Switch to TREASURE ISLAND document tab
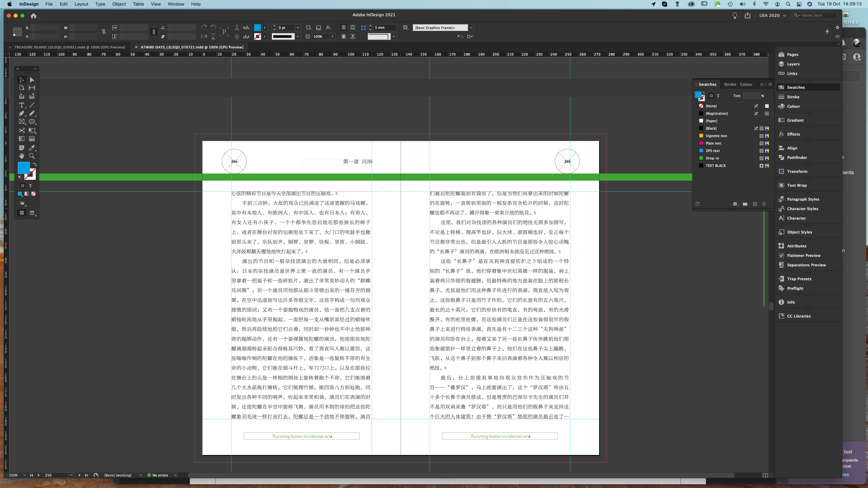The height and width of the screenshot is (488, 868). 69,47
